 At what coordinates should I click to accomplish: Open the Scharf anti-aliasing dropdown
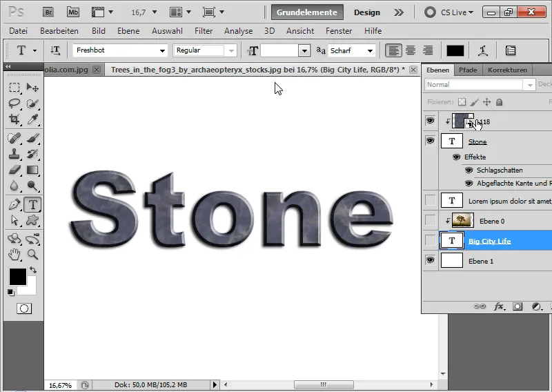(370, 50)
